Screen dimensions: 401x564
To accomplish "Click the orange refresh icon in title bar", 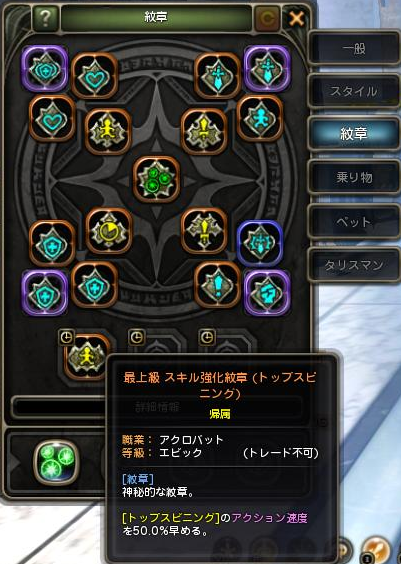I will click(267, 18).
